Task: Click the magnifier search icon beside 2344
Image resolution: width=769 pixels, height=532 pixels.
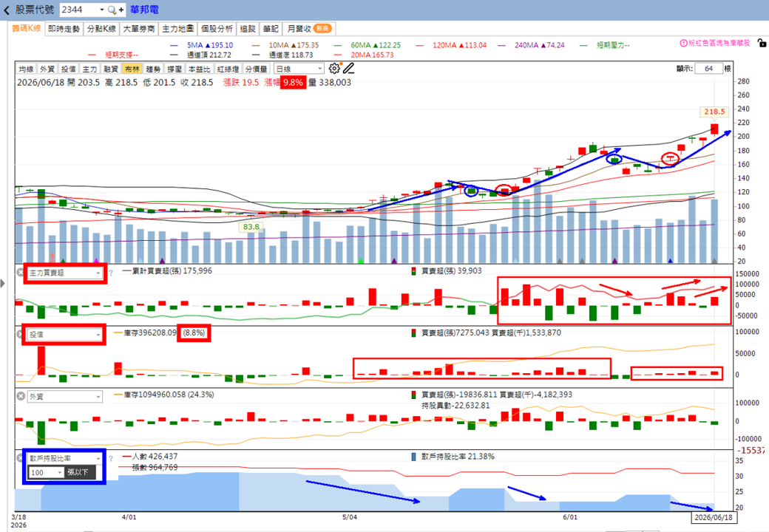Action: 112,10
